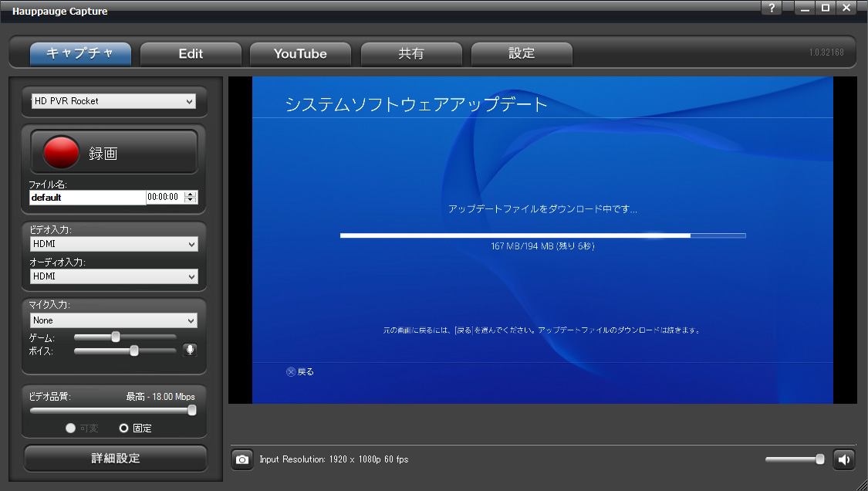This screenshot has height=491, width=868.
Task: Expand the ビデオ入力 HDMI dropdown
Action: click(x=113, y=244)
